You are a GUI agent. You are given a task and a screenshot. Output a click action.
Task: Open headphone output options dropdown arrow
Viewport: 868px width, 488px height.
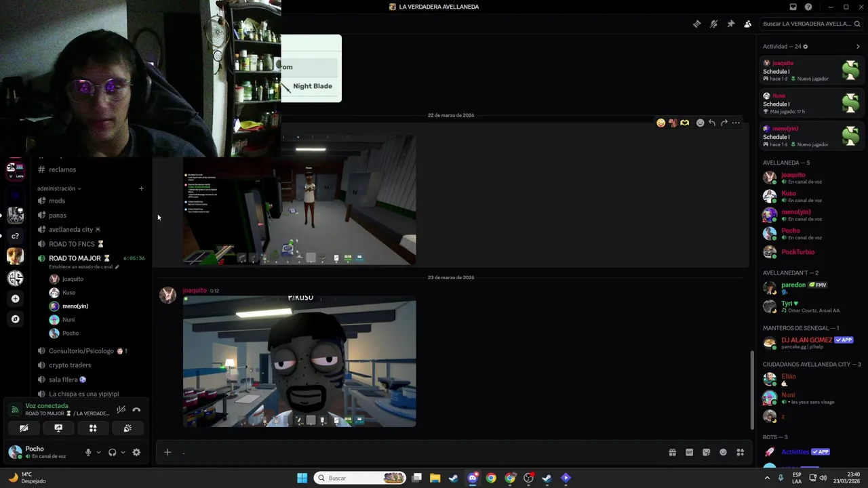coord(123,452)
